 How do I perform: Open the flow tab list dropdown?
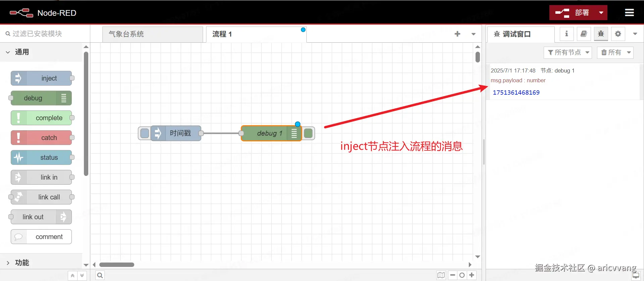click(474, 34)
